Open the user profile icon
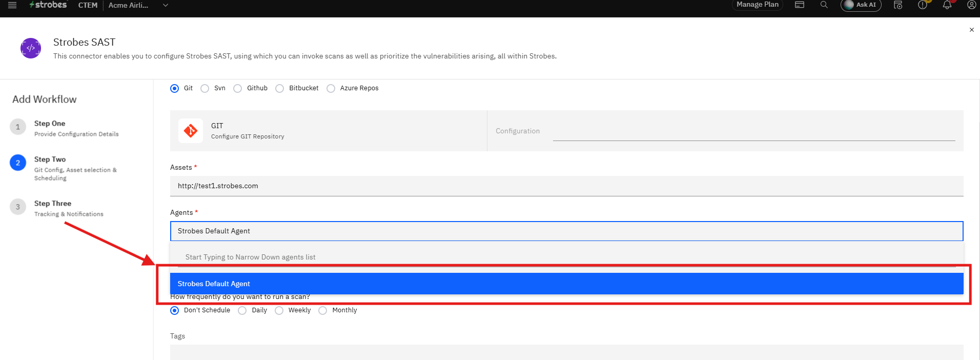 pos(971,5)
